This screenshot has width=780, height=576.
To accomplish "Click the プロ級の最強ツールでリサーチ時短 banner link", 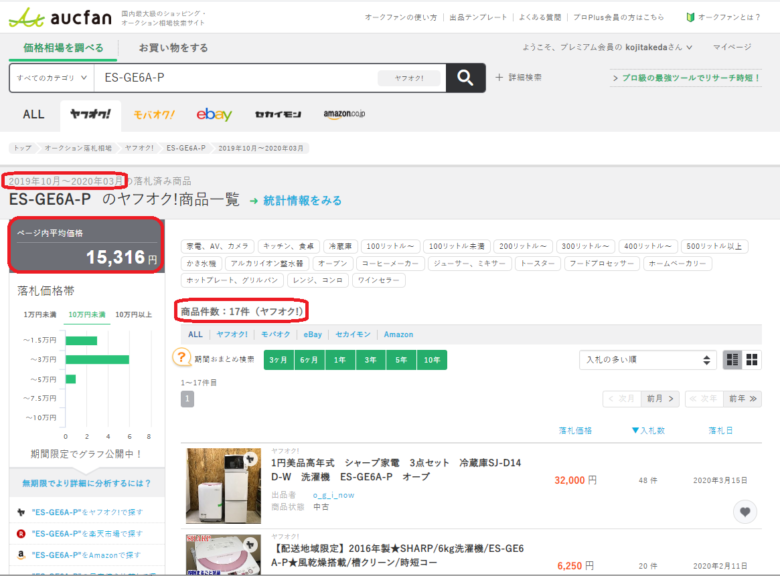I will [686, 78].
